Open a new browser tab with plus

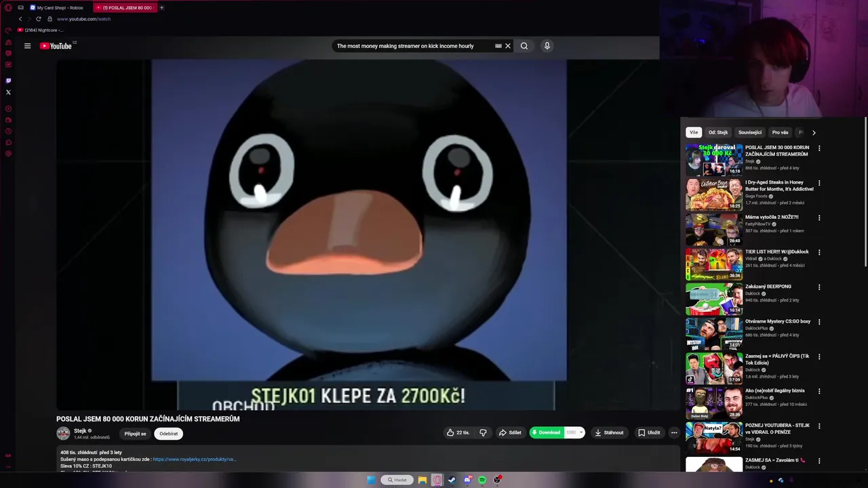click(161, 7)
